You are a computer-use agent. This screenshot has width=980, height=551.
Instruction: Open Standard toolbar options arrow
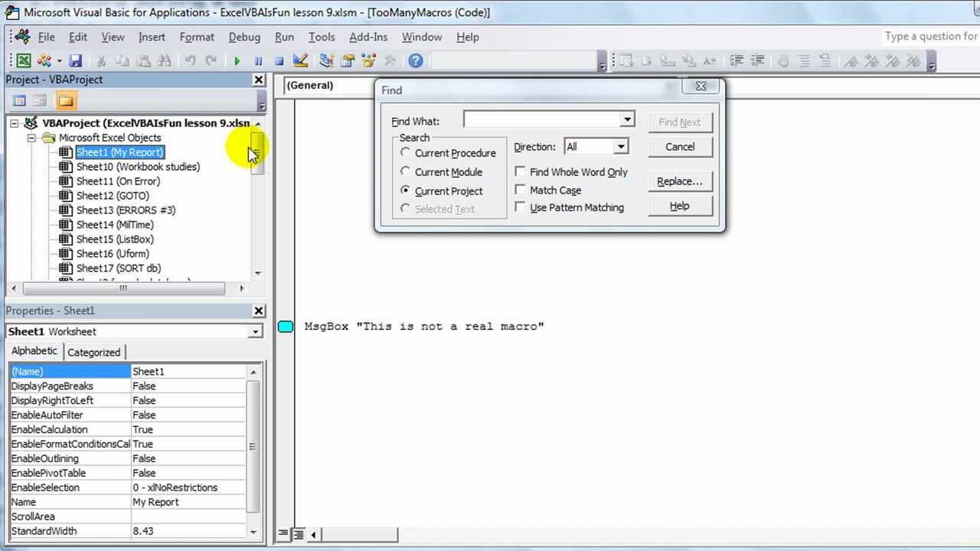[x=603, y=63]
